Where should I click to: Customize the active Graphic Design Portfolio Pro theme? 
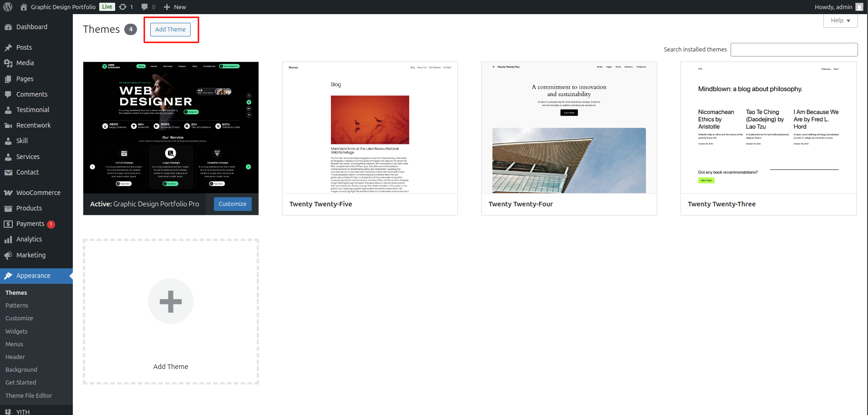coord(232,204)
